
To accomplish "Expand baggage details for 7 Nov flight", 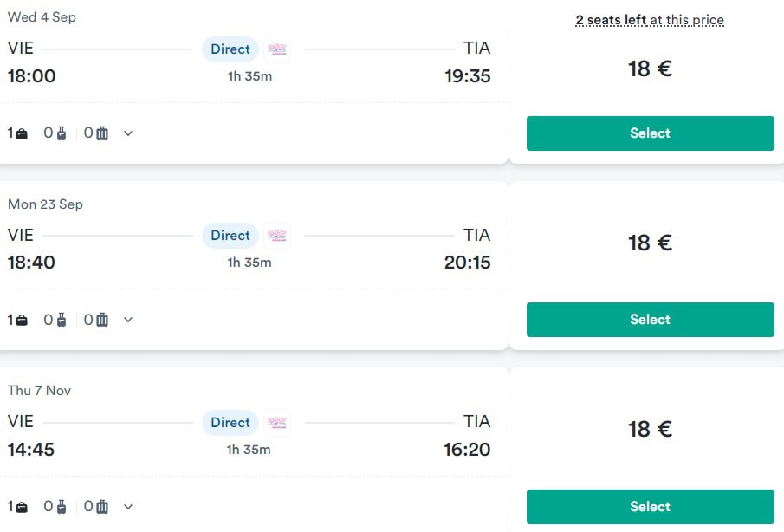I will pos(128,507).
